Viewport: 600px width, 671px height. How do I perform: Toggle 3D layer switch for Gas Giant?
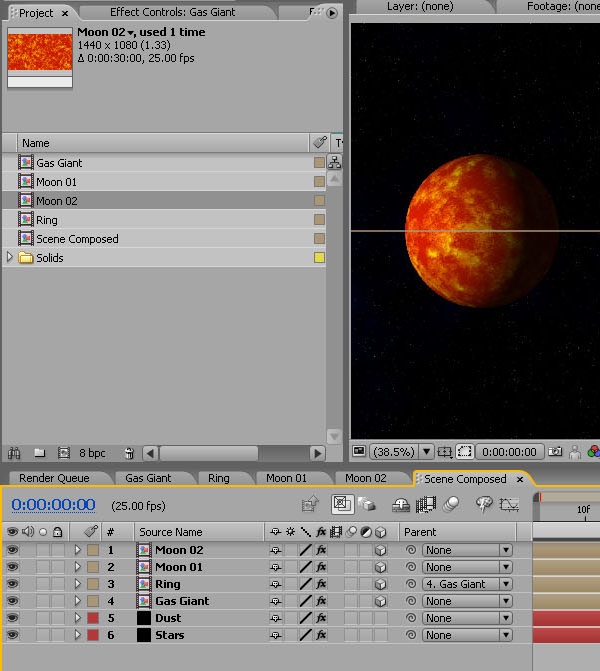click(380, 601)
